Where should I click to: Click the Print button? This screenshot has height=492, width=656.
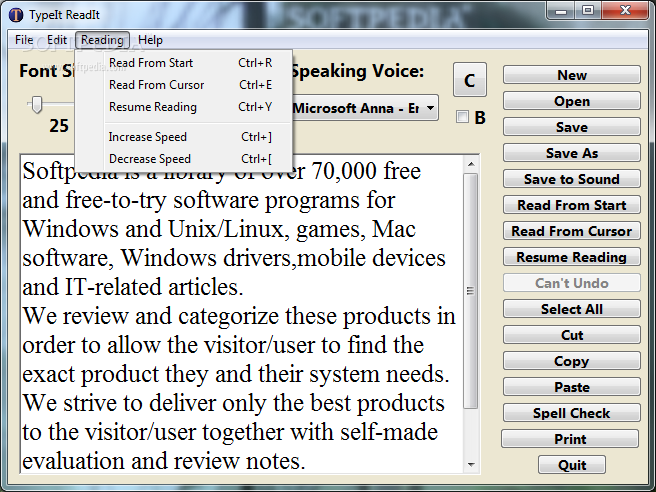[570, 438]
